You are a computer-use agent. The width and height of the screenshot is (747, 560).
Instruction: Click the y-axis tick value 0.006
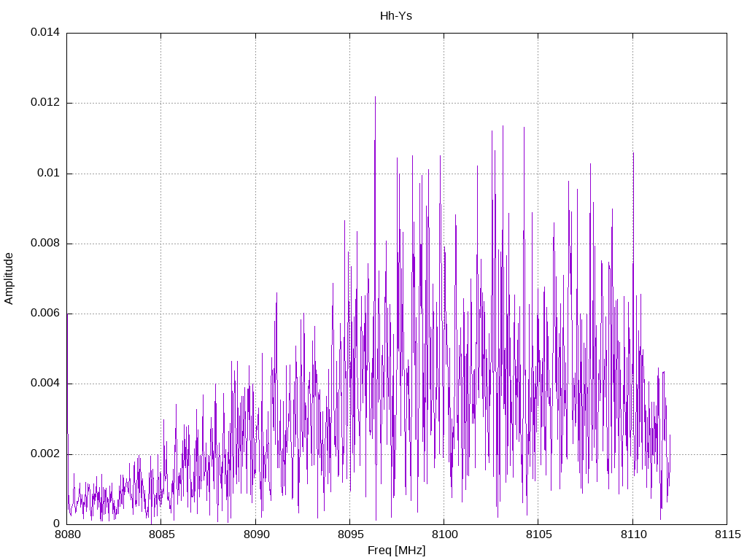(x=45, y=314)
